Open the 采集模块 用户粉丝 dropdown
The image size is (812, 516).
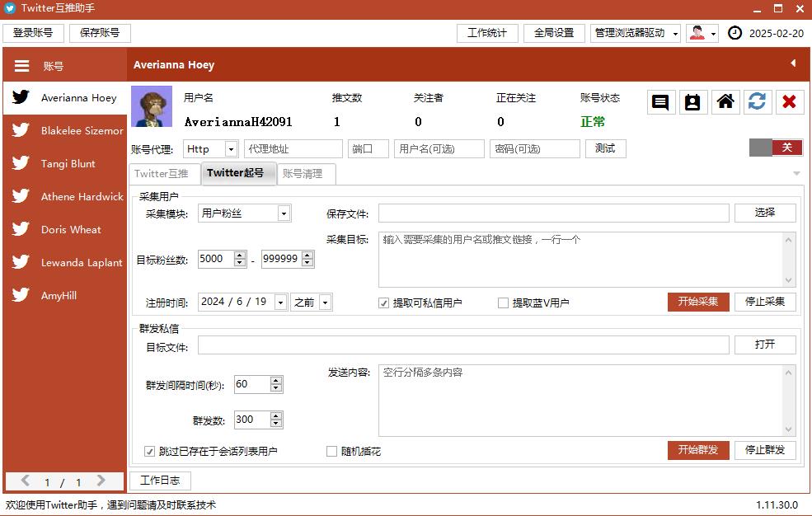pyautogui.click(x=284, y=213)
